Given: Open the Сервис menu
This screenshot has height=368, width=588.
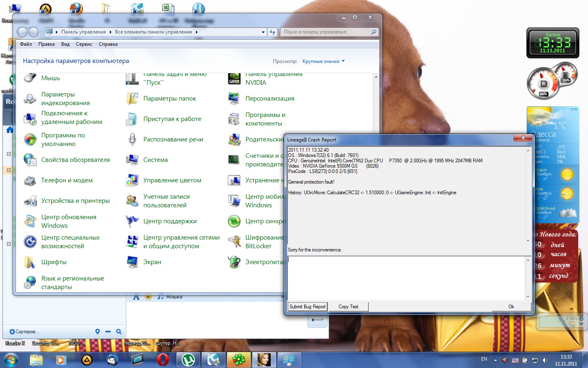Looking at the screenshot, I should [84, 44].
